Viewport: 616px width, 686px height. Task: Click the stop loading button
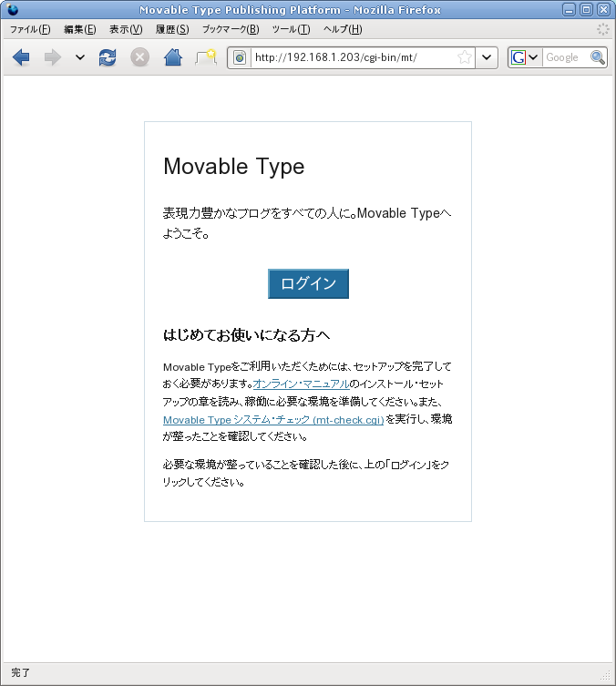pyautogui.click(x=140, y=57)
